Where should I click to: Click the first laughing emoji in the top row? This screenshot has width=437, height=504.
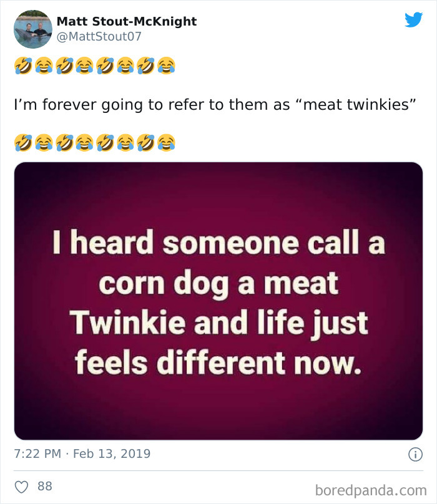(23, 65)
